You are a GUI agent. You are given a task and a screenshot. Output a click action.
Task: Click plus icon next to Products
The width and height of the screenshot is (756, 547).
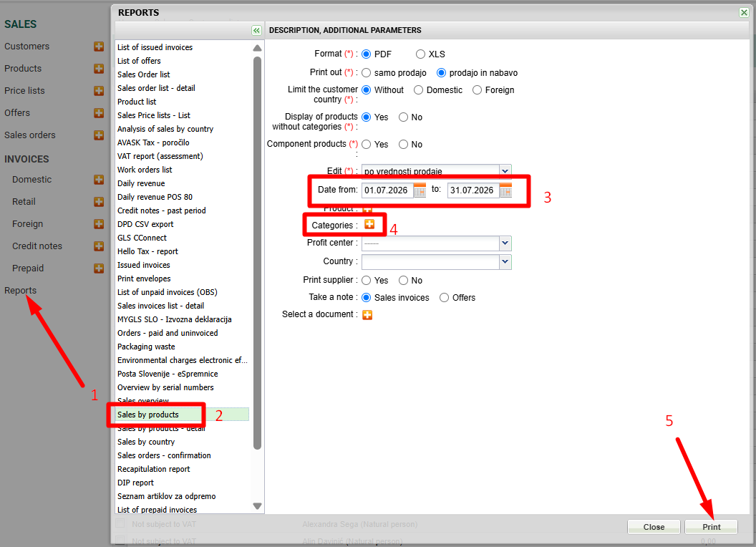coord(99,69)
